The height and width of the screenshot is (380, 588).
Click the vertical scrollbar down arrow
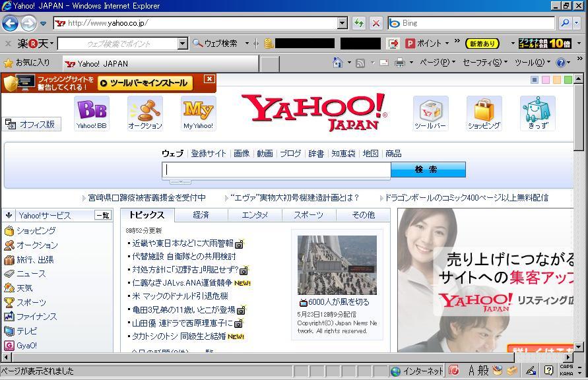point(578,346)
